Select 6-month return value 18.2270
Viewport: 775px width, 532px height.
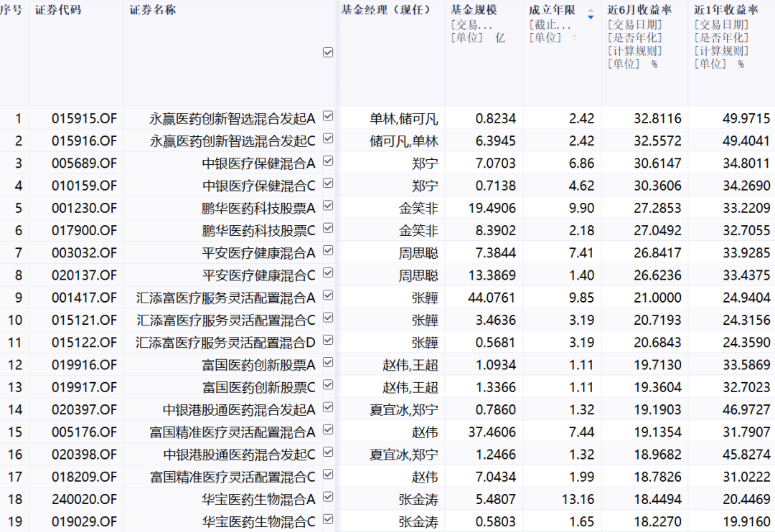point(657,522)
